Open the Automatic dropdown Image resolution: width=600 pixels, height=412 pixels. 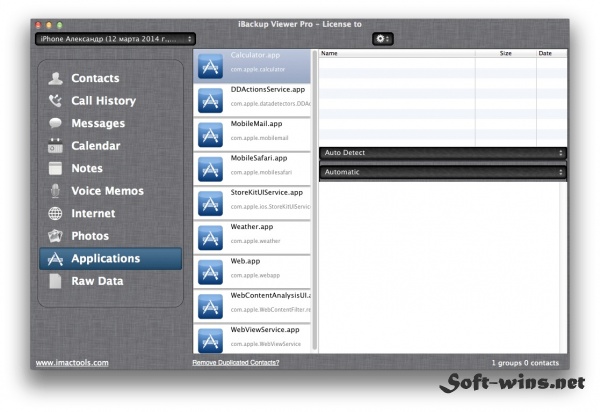click(x=443, y=173)
